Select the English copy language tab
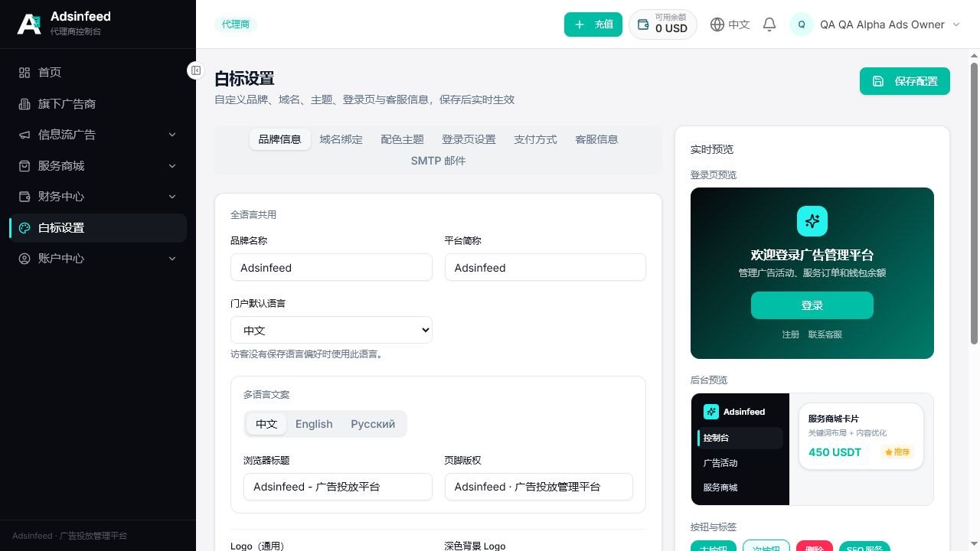The image size is (980, 551). 314,424
